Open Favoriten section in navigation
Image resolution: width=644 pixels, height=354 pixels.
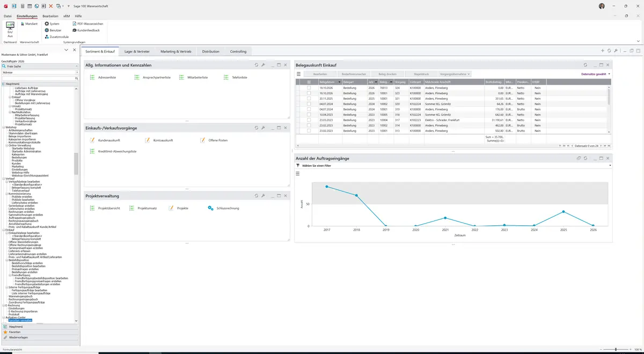tap(40, 332)
